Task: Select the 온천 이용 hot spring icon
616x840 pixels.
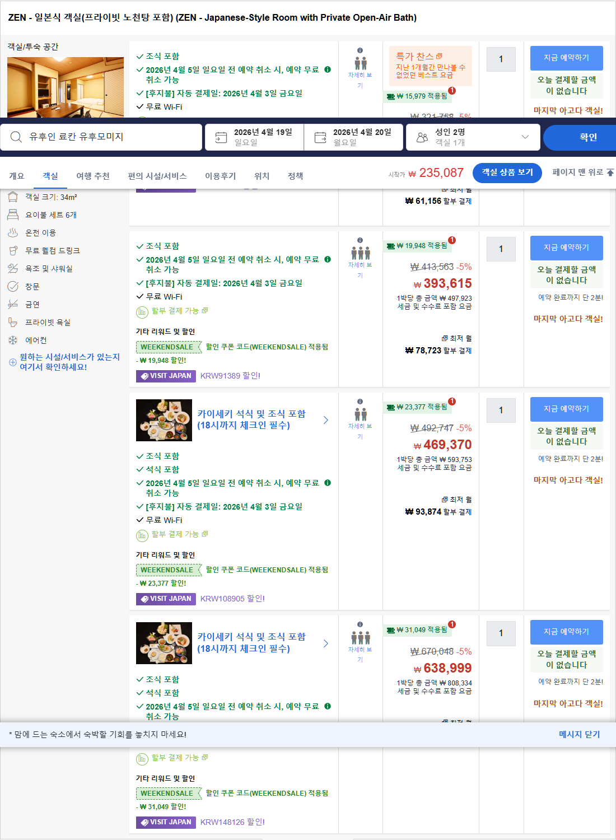Action: [x=12, y=232]
